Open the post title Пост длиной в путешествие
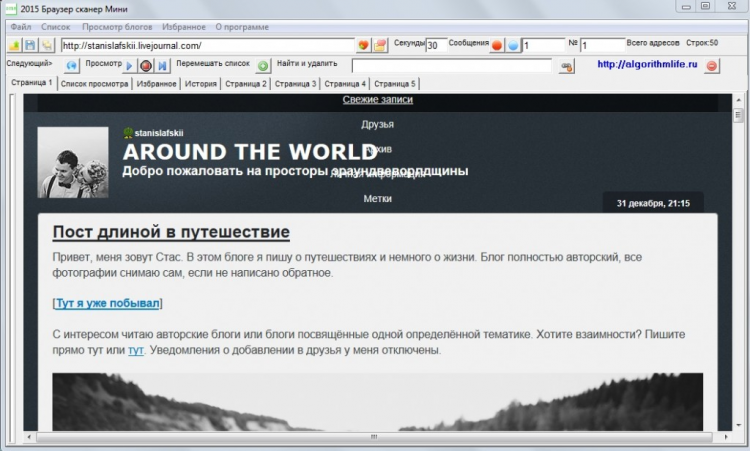The image size is (750, 451). 171,232
